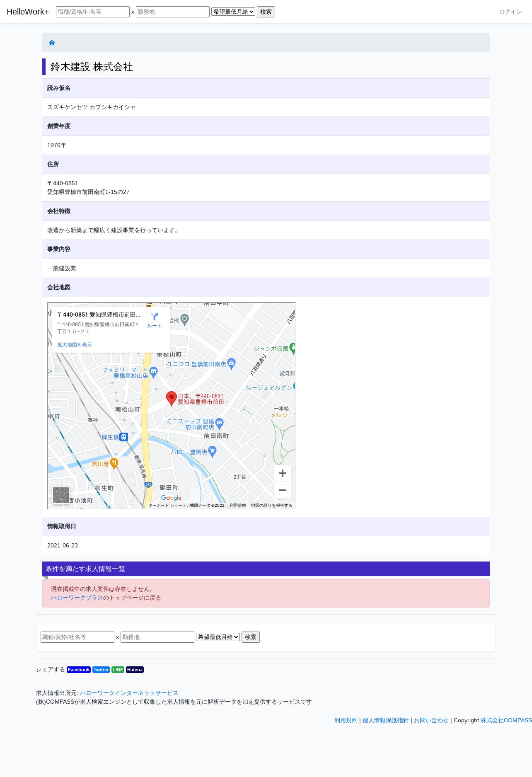Click the ルージュアルダン map label
This screenshot has width=532, height=777.
point(269,387)
